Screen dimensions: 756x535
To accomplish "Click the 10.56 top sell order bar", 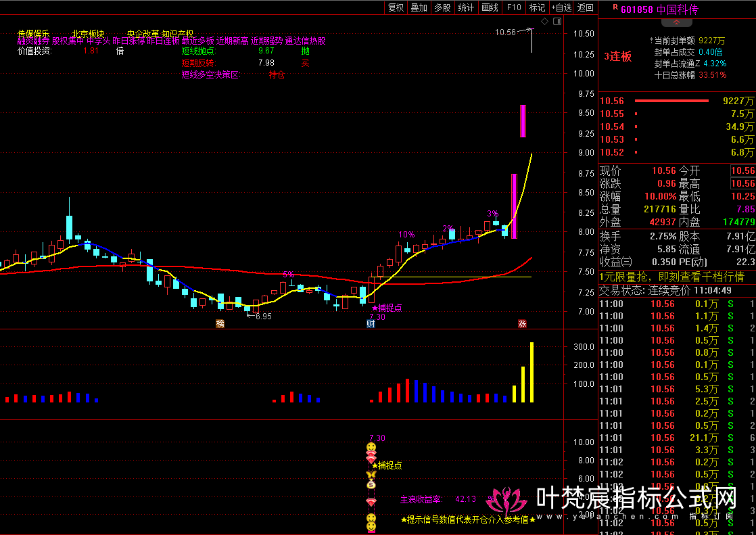I will click(x=671, y=101).
